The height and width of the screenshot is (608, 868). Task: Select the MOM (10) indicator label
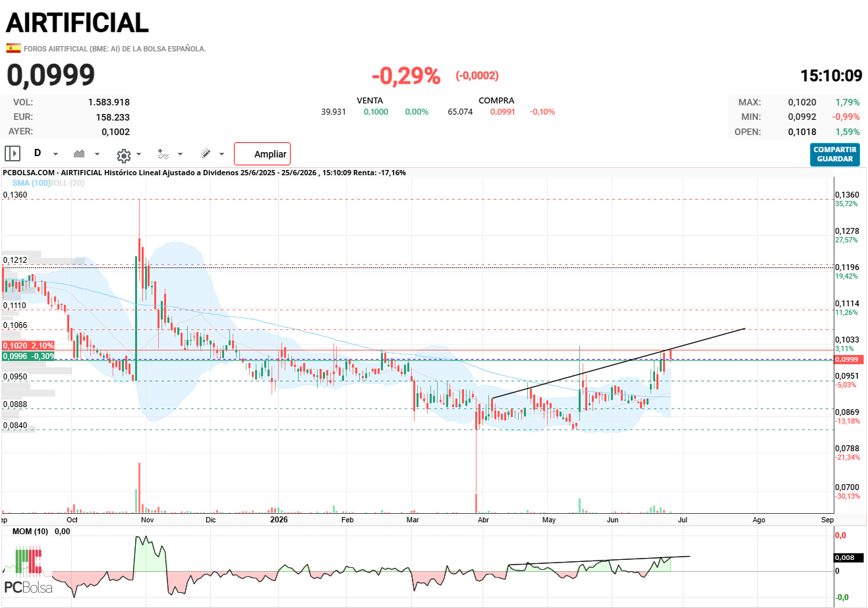click(x=30, y=531)
